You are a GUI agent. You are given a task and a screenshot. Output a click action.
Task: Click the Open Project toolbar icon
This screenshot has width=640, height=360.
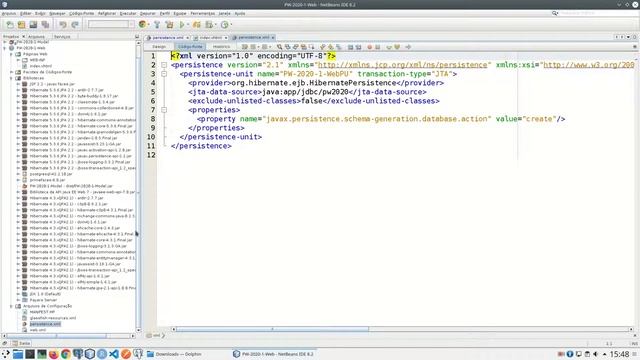tap(33, 25)
